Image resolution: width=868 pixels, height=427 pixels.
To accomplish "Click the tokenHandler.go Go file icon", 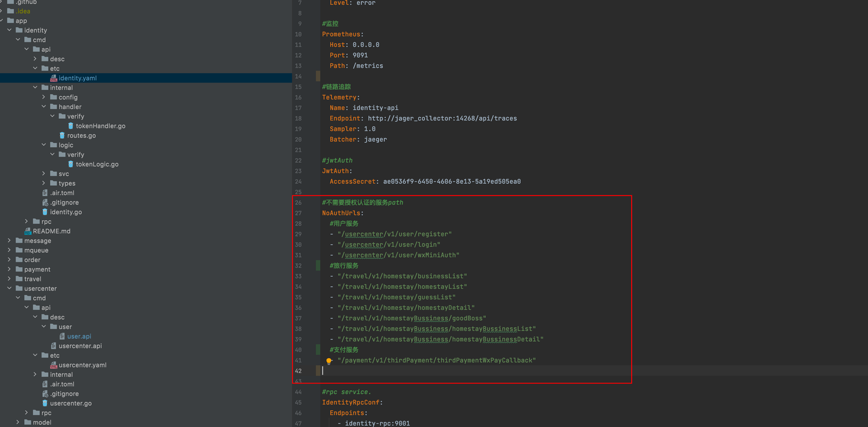I will click(x=71, y=126).
